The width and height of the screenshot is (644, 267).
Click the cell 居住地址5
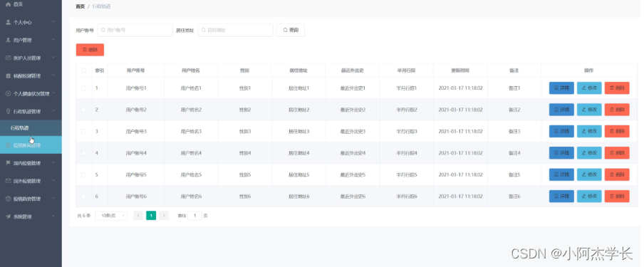pos(298,174)
